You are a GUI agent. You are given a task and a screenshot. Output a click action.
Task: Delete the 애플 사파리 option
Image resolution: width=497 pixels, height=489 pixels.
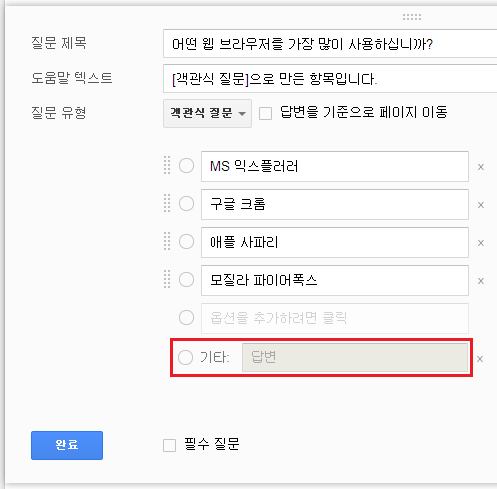click(x=481, y=243)
